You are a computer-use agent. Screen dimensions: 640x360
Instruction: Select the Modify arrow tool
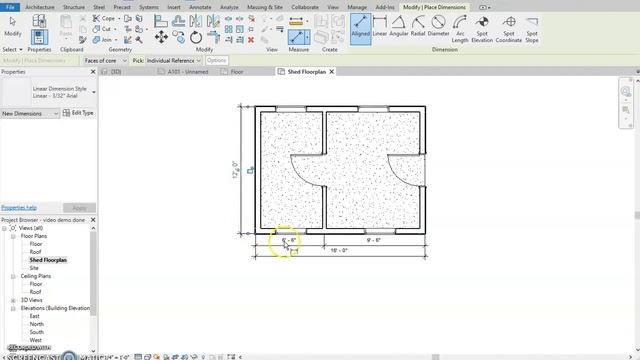[x=13, y=25]
